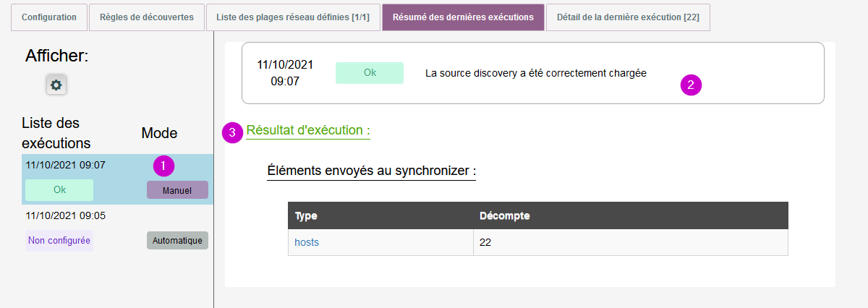This screenshot has height=308, width=868.
Task: Switch to Règles de découvertes tab
Action: pos(145,17)
